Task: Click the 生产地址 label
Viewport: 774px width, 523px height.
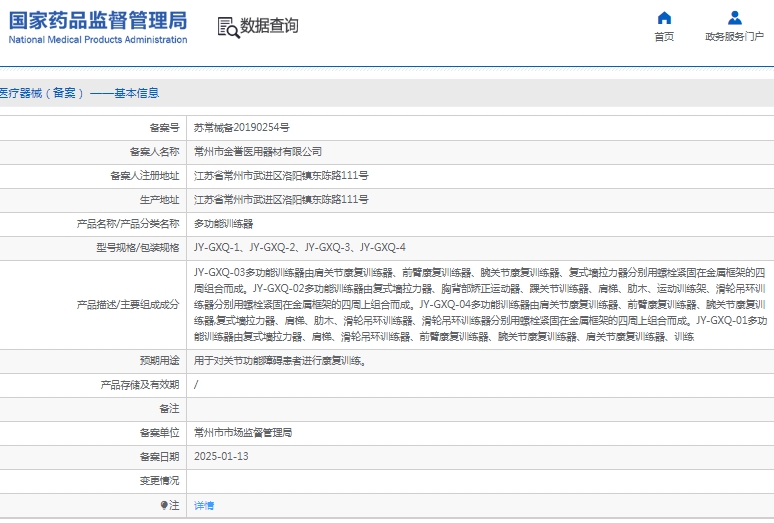Action: click(159, 200)
